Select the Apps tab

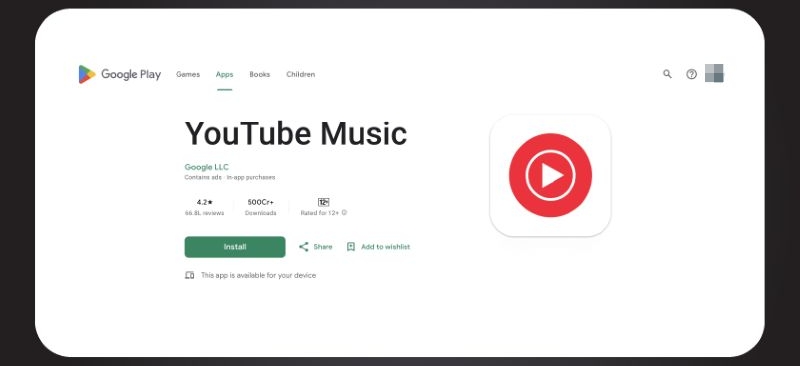pos(224,75)
